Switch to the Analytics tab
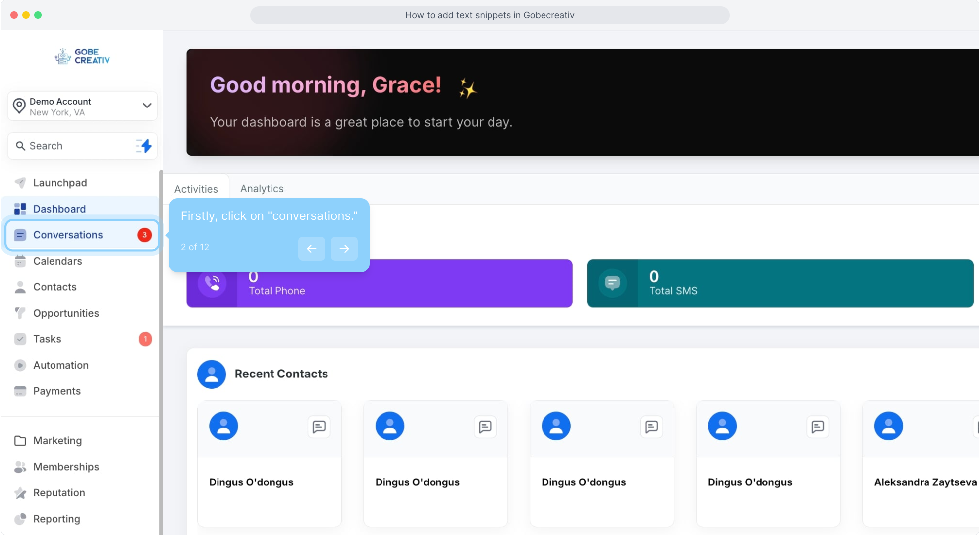Screen dimensions: 980x535 262,189
